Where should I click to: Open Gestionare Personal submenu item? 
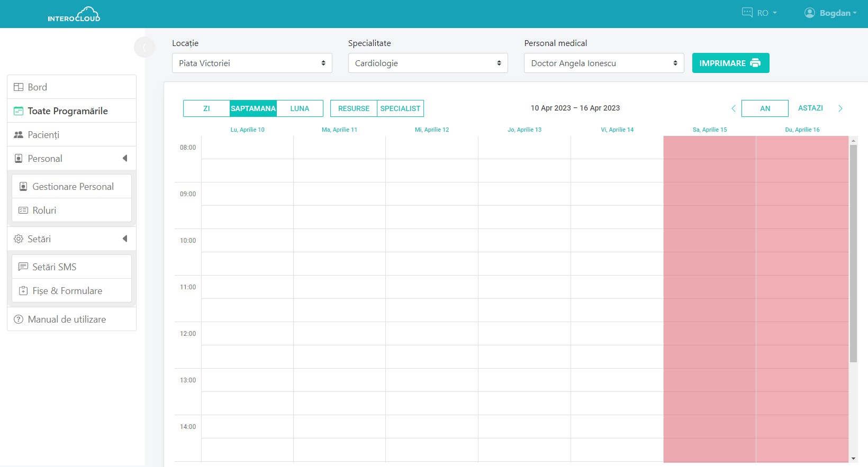point(73,187)
